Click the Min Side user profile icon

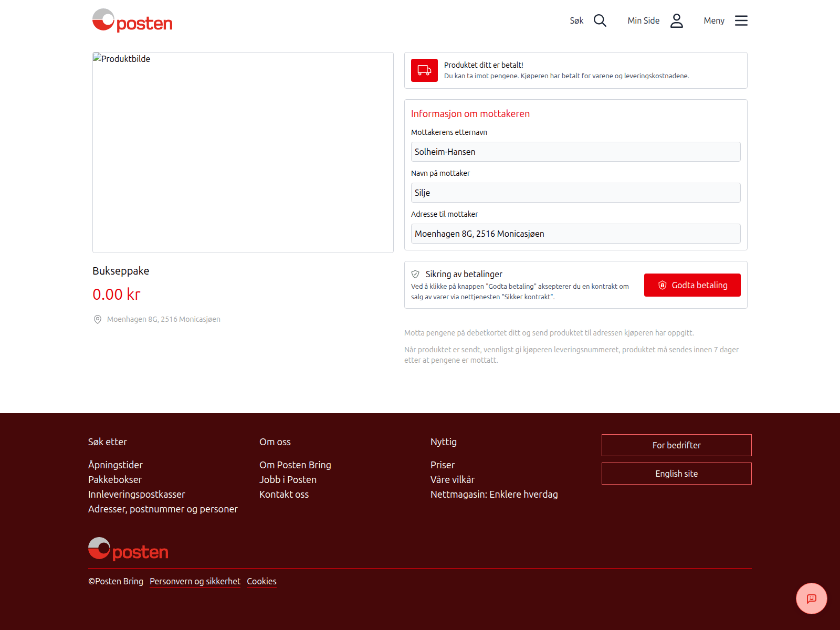677,20
